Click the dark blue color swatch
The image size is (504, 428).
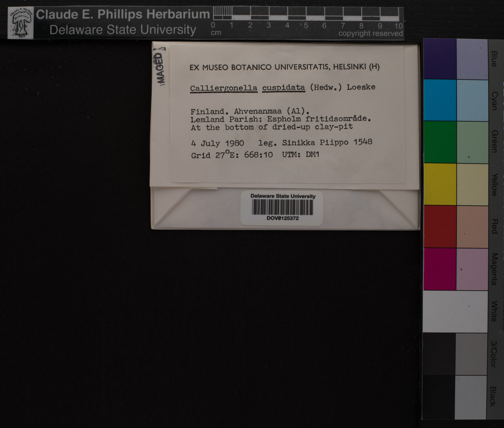pyautogui.click(x=440, y=59)
